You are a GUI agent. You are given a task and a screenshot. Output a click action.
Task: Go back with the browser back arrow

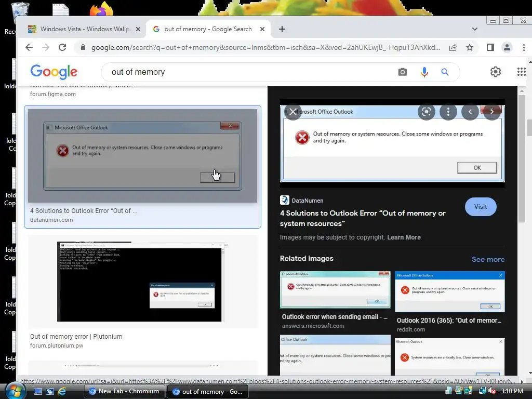pyautogui.click(x=29, y=47)
